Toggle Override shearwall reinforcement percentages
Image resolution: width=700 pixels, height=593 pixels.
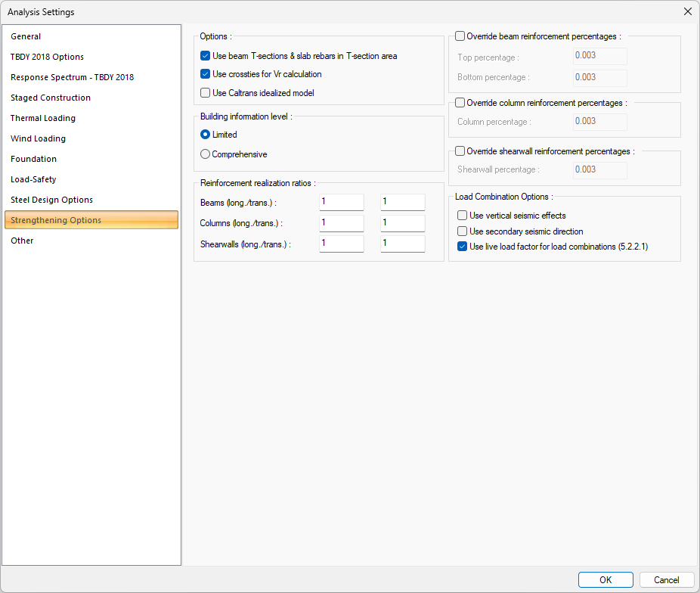click(460, 151)
